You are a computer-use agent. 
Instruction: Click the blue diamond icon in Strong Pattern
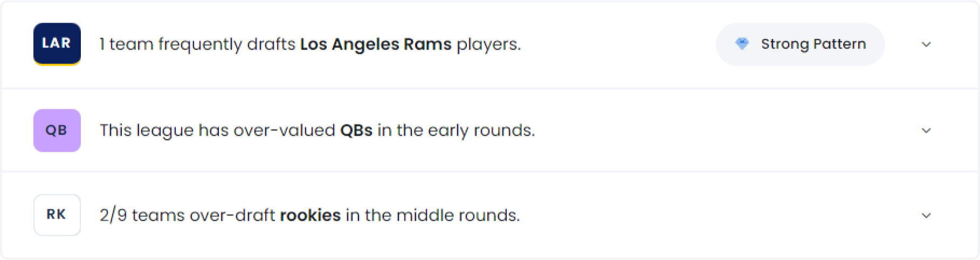pyautogui.click(x=742, y=44)
